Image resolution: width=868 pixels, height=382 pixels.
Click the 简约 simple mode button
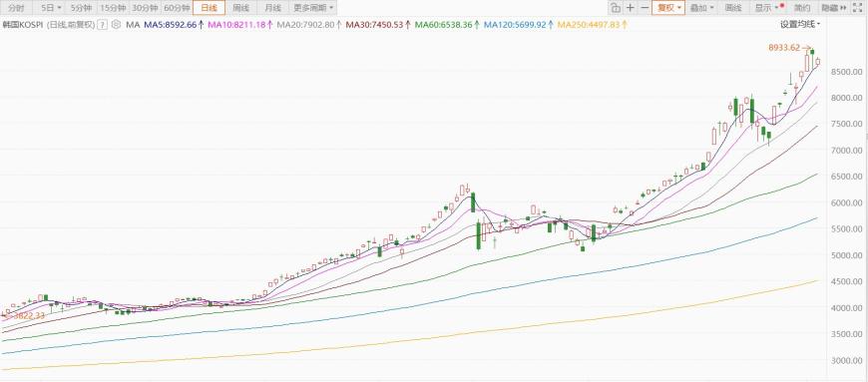coord(802,8)
